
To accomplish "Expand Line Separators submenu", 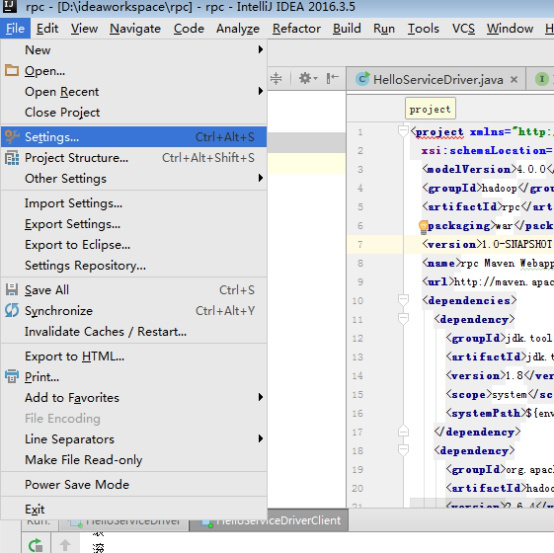I will [x=134, y=439].
